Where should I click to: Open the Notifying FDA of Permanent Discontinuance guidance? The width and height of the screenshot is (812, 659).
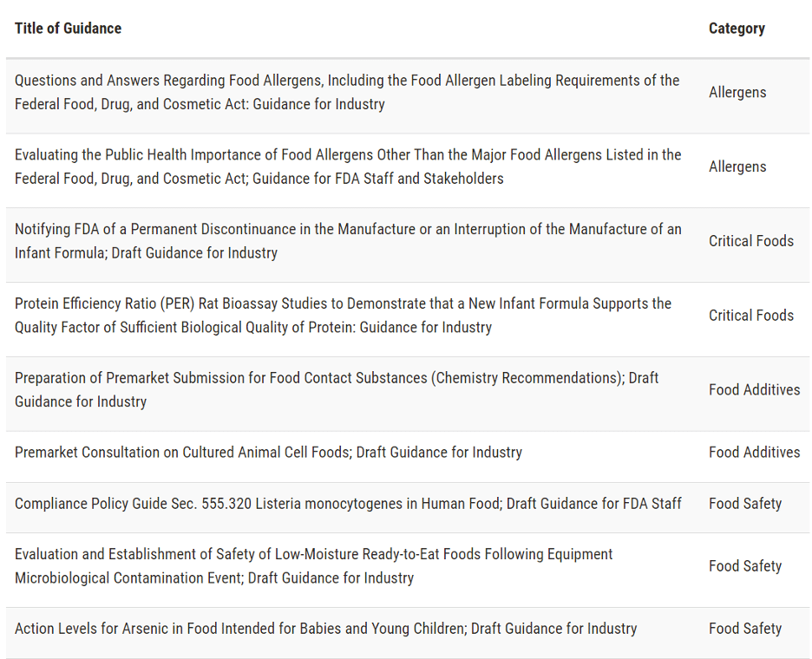[x=348, y=241]
